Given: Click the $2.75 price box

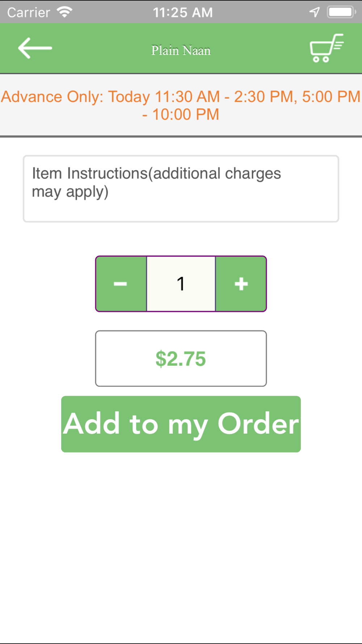Looking at the screenshot, I should [181, 359].
